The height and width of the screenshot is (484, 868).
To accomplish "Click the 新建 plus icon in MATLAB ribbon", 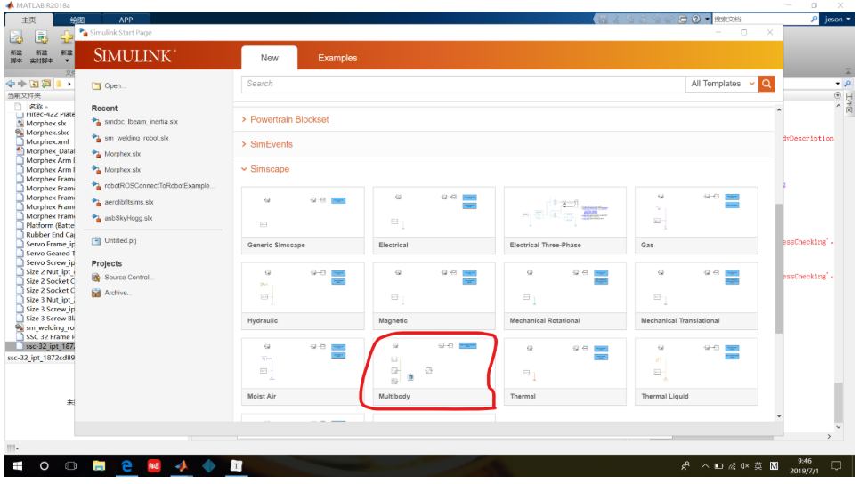I will tap(67, 37).
